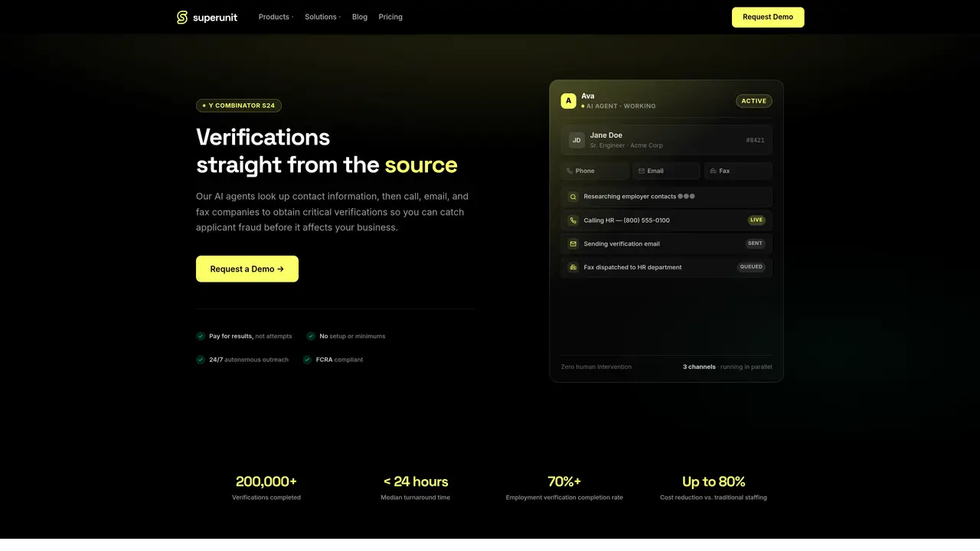This screenshot has height=551, width=980.
Task: Expand the Solutions dropdown menu
Action: coord(323,17)
